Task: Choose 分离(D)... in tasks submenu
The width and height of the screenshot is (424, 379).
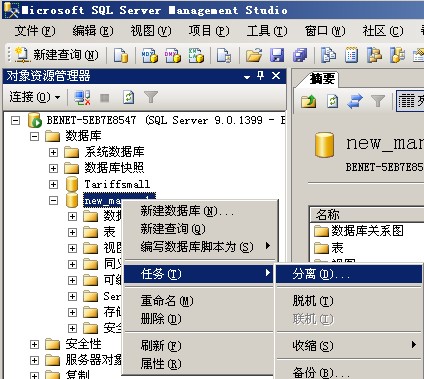Action: [349, 274]
